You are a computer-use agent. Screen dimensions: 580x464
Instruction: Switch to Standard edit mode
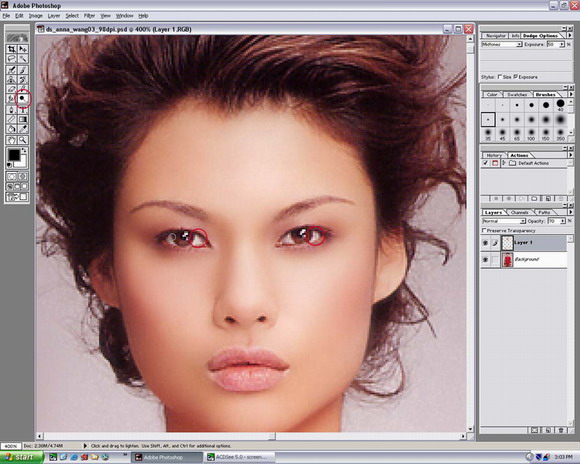(12, 176)
